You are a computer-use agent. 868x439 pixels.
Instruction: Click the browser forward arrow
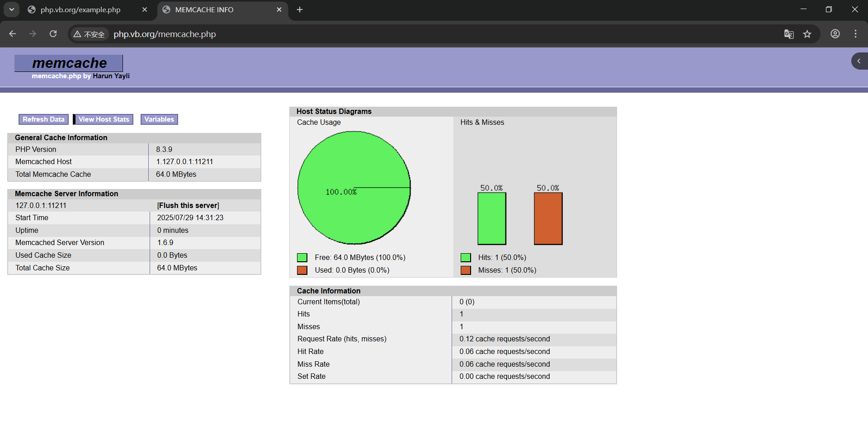[33, 34]
